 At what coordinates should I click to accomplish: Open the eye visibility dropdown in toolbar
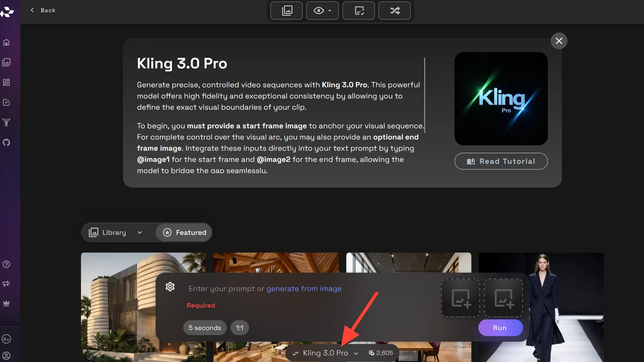coord(322,10)
